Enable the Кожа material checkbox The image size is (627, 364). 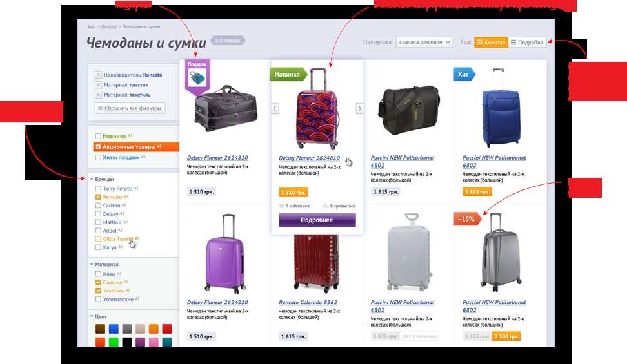pos(98,274)
